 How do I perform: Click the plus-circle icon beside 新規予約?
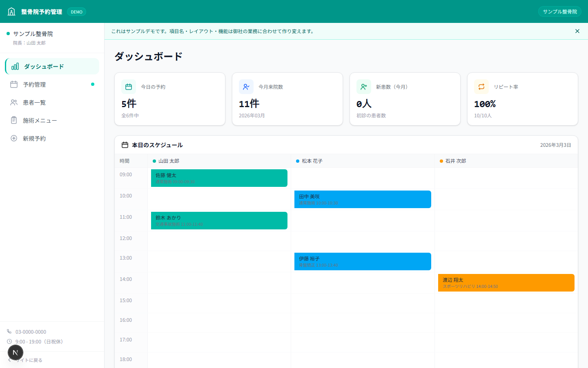[x=14, y=138]
